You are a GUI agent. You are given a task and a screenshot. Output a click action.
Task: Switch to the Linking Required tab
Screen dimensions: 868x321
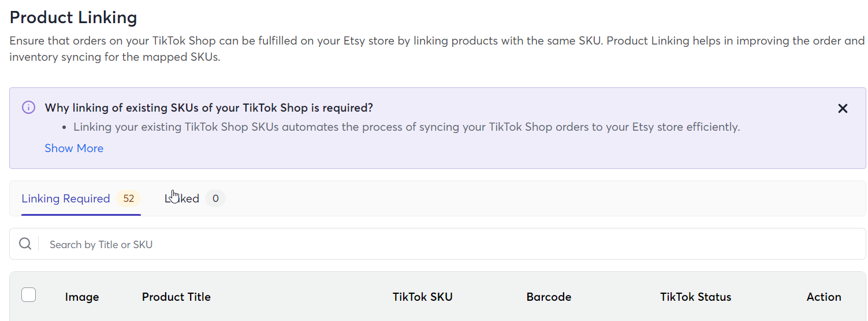tap(66, 198)
